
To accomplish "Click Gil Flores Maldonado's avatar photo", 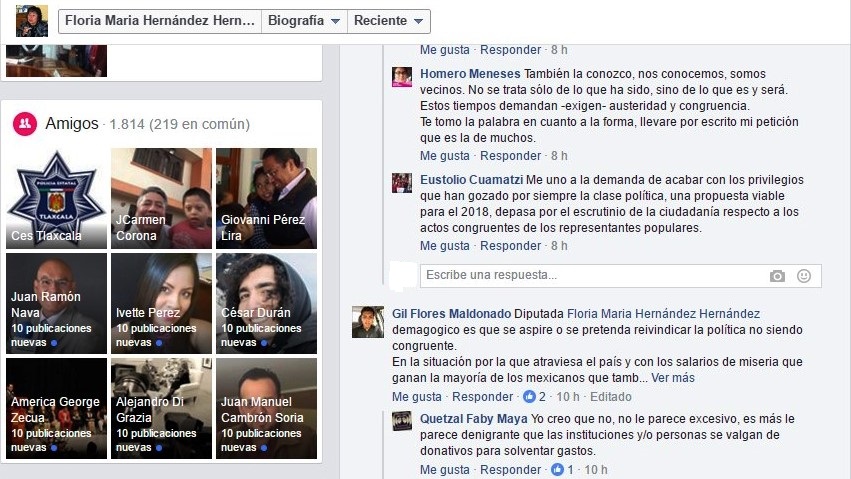I will (368, 322).
